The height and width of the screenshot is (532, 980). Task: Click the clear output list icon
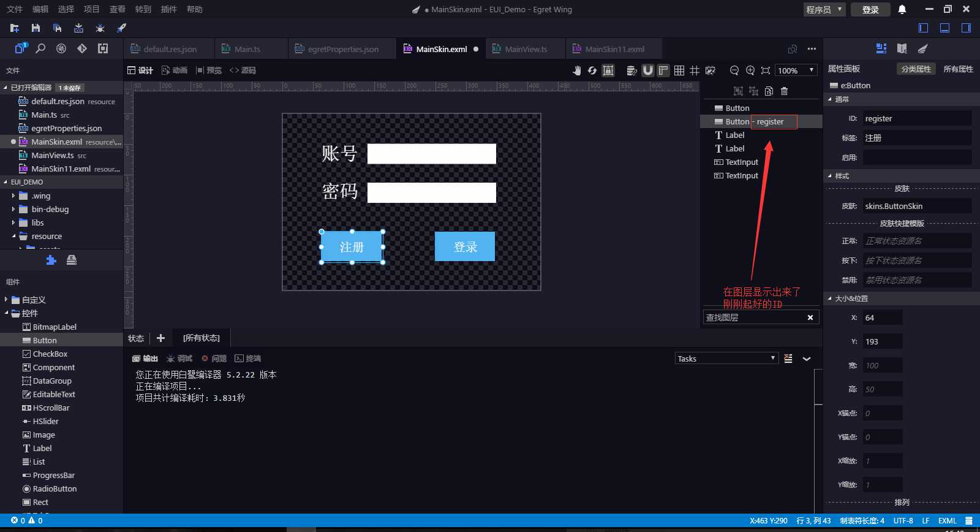click(788, 359)
